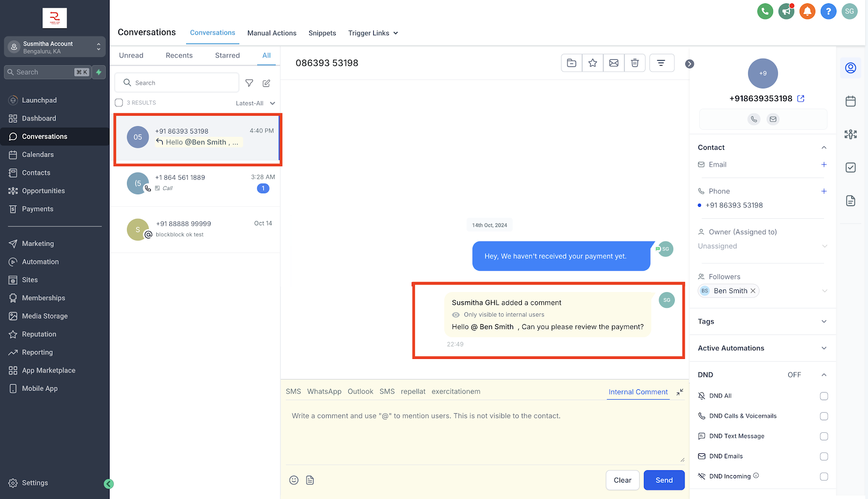Viewport: 868px width, 499px height.
Task: Open the emoji picker in message composer
Action: click(x=293, y=480)
